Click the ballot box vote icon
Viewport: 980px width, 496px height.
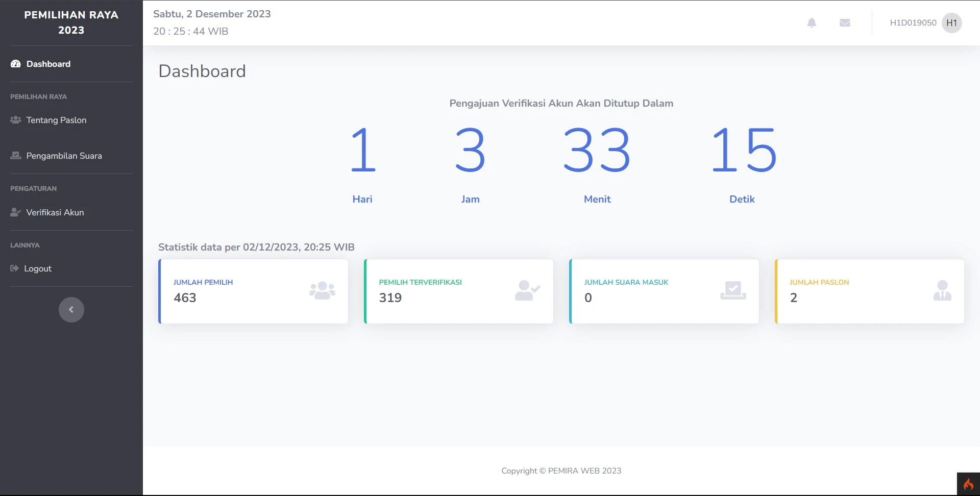733,291
